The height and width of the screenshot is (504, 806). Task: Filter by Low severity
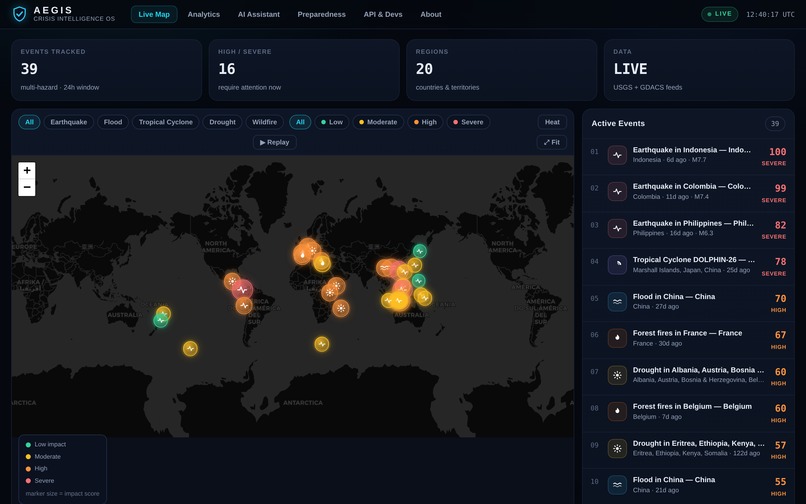click(332, 122)
